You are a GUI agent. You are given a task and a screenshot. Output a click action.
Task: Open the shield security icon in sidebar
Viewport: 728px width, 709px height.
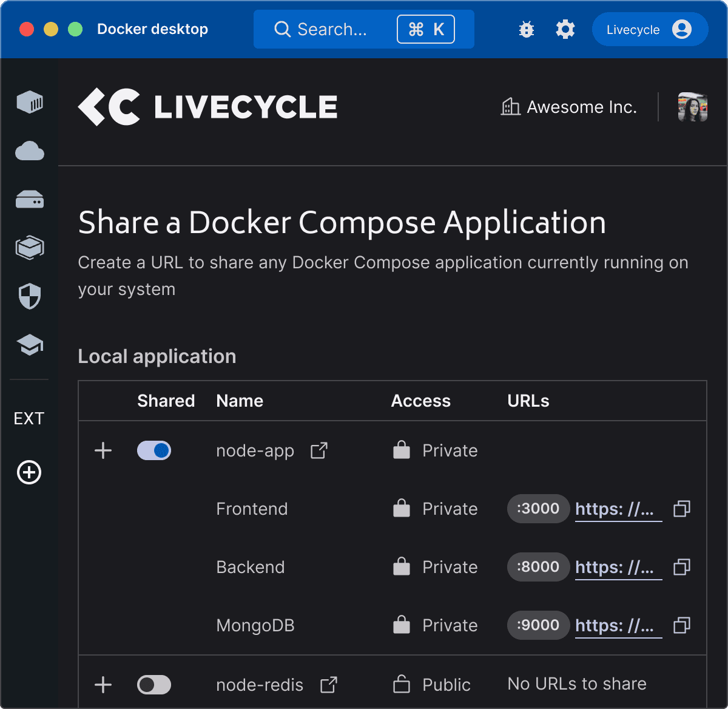click(x=30, y=297)
